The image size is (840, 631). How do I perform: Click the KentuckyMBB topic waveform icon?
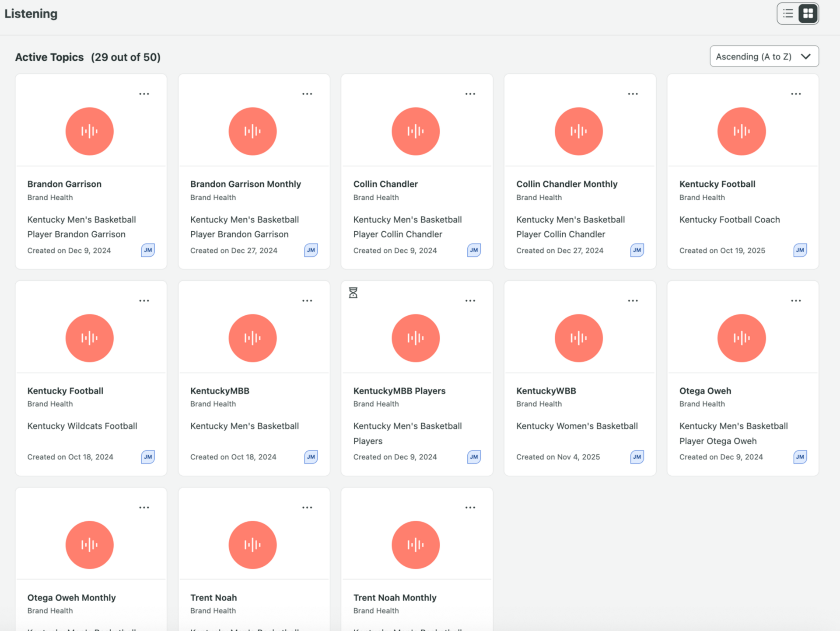[x=252, y=338]
